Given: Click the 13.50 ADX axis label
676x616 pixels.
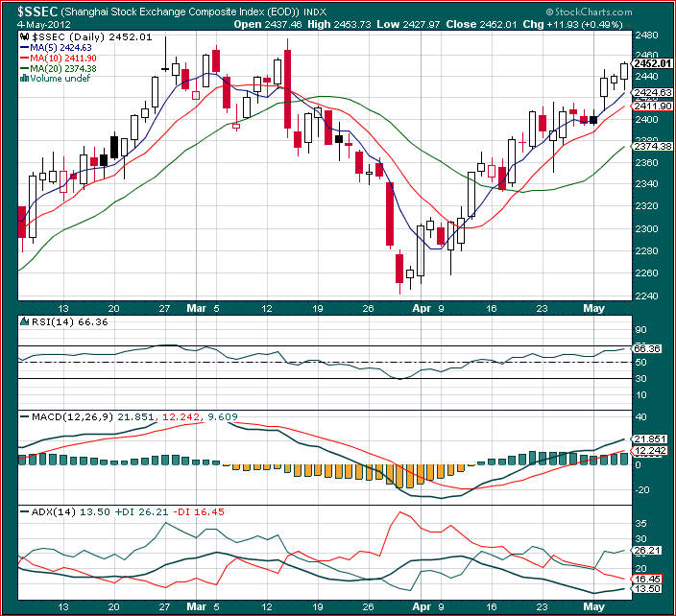Looking at the screenshot, I should tap(647, 589).
